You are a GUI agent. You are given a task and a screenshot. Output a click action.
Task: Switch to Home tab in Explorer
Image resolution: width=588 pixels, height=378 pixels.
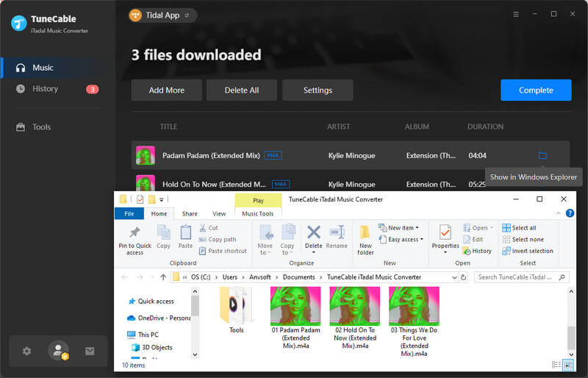(x=159, y=213)
